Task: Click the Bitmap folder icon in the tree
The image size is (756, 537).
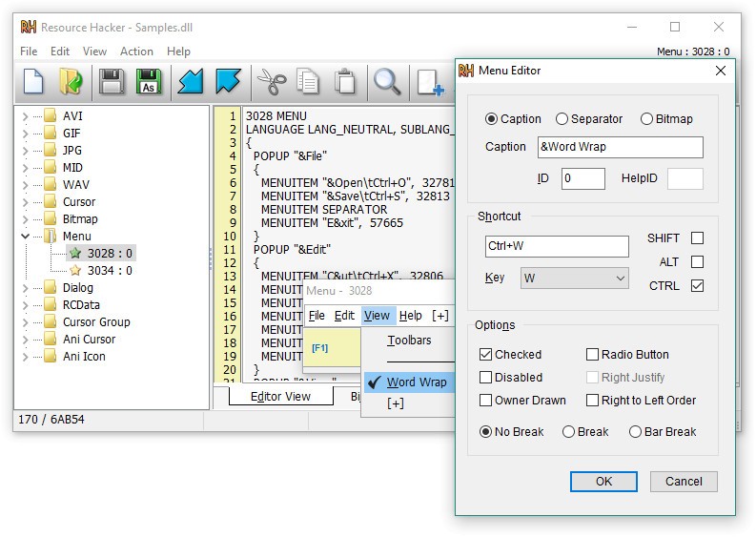Action: pyautogui.click(x=51, y=218)
